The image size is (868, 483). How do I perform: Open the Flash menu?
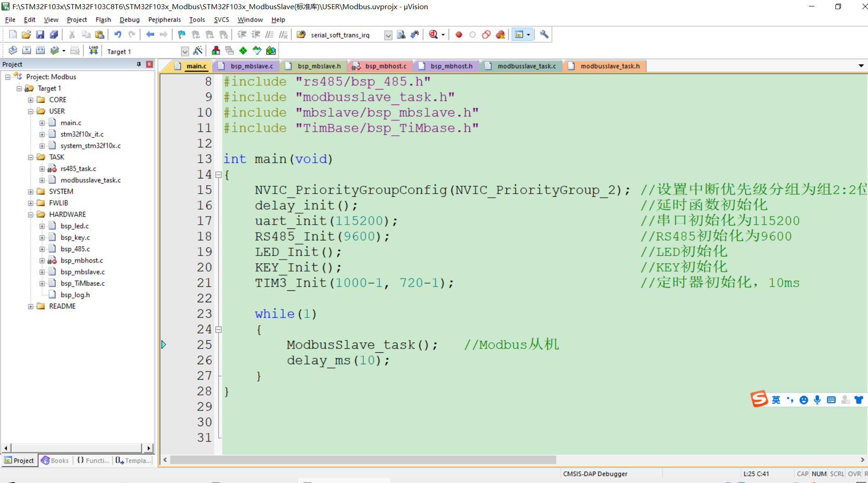click(x=103, y=20)
